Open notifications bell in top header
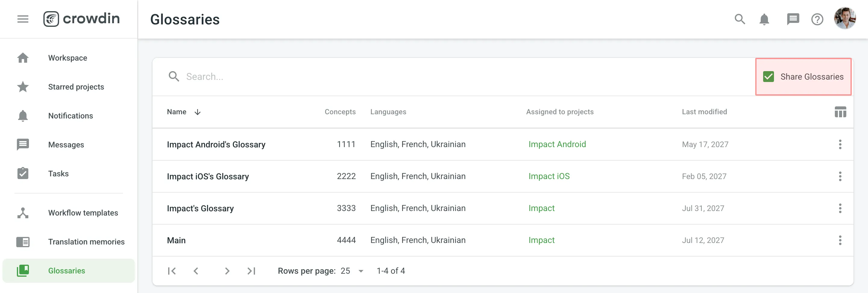 pos(764,19)
